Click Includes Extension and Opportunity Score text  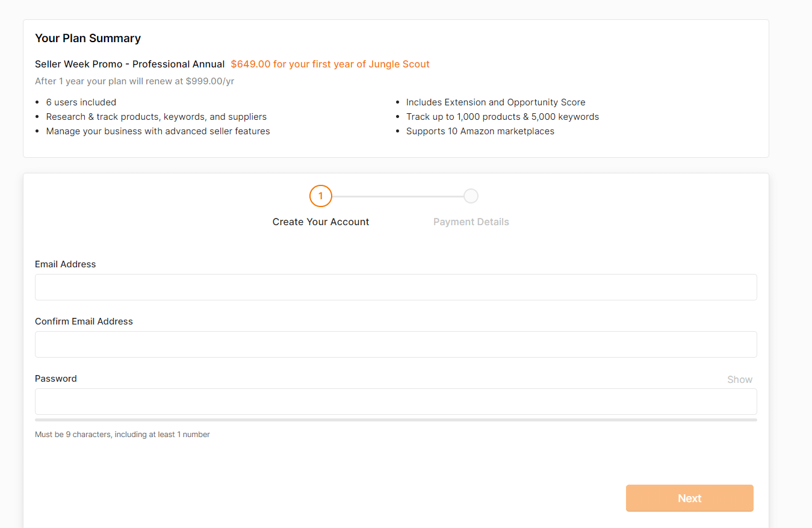coord(495,102)
